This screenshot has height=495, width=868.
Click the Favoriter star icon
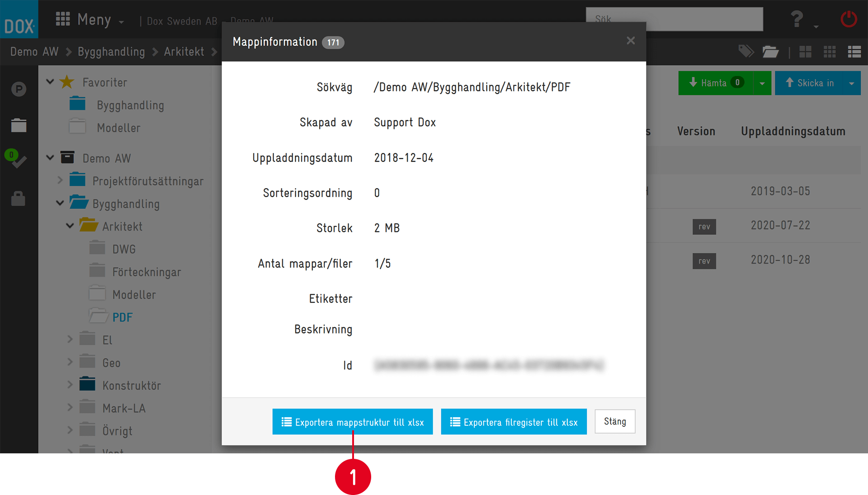click(67, 82)
